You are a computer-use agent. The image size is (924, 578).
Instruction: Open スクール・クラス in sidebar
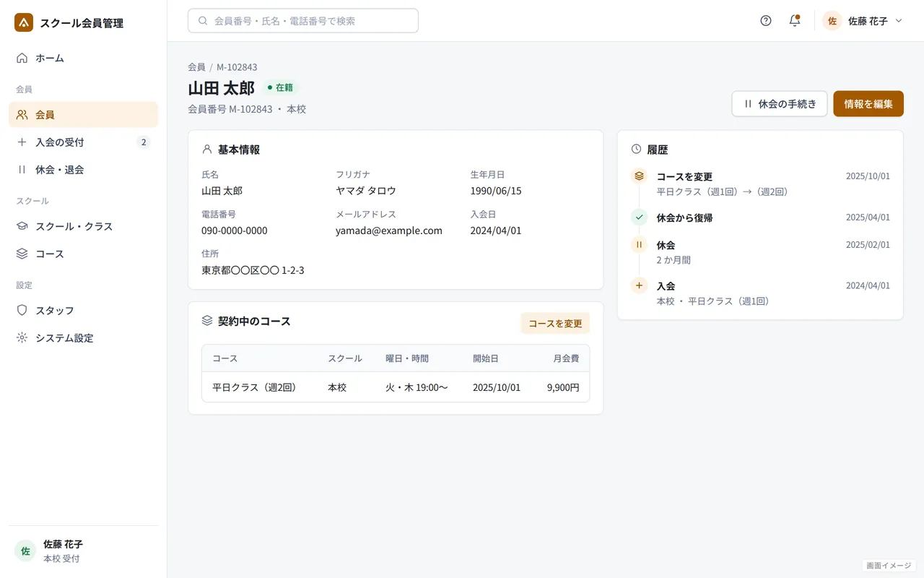point(83,226)
